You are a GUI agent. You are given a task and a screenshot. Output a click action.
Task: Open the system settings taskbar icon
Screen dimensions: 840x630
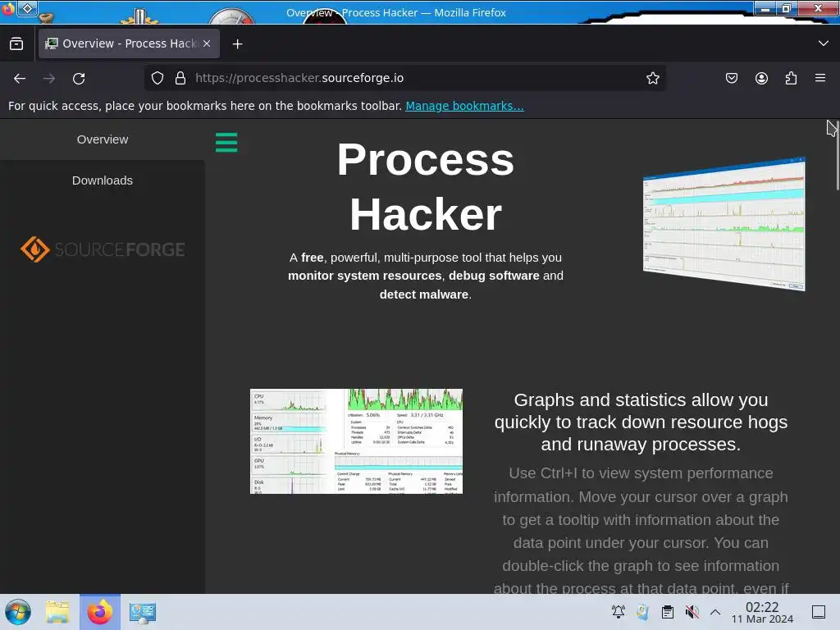[143, 612]
